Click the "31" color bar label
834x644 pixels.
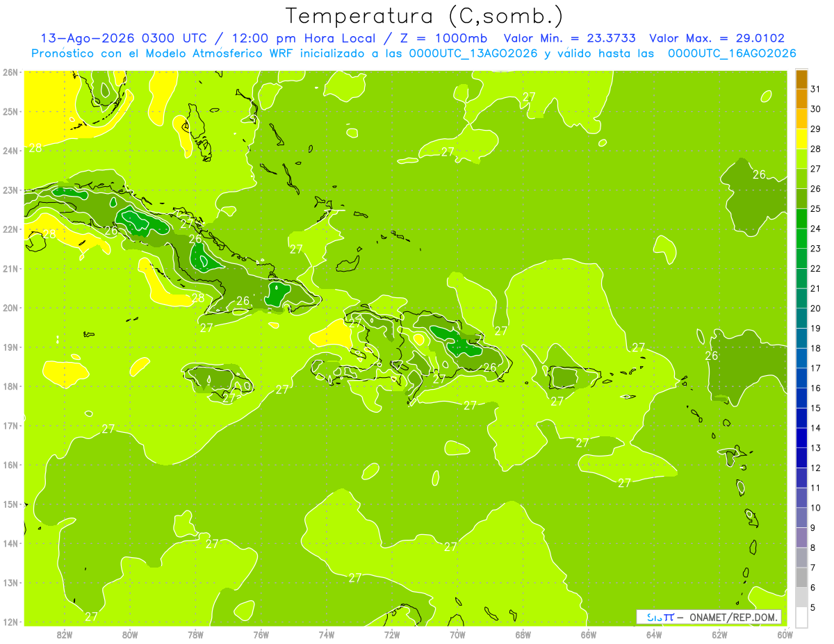click(x=816, y=89)
